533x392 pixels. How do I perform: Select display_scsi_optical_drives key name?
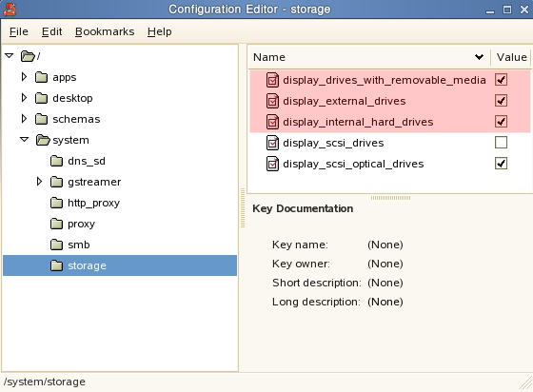pos(353,164)
